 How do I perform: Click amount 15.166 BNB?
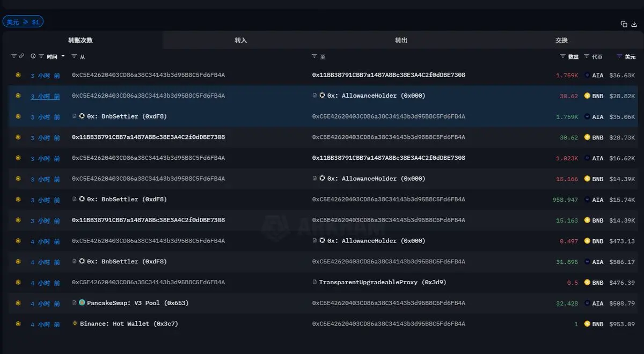[x=567, y=179]
